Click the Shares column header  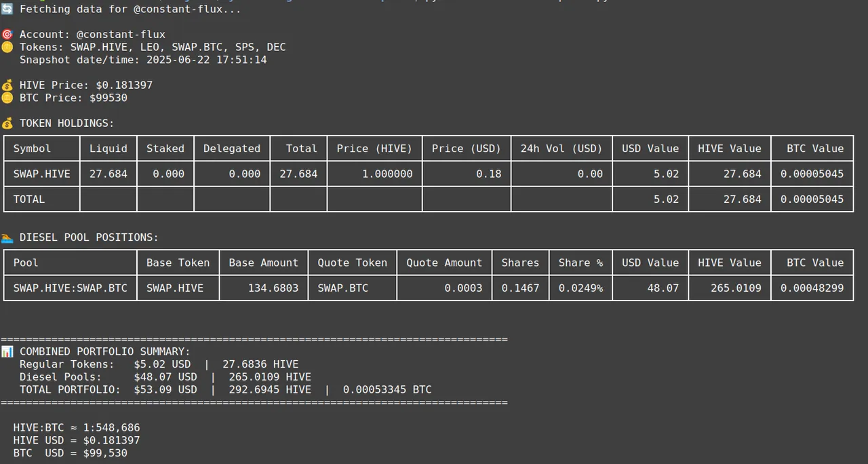tap(521, 263)
